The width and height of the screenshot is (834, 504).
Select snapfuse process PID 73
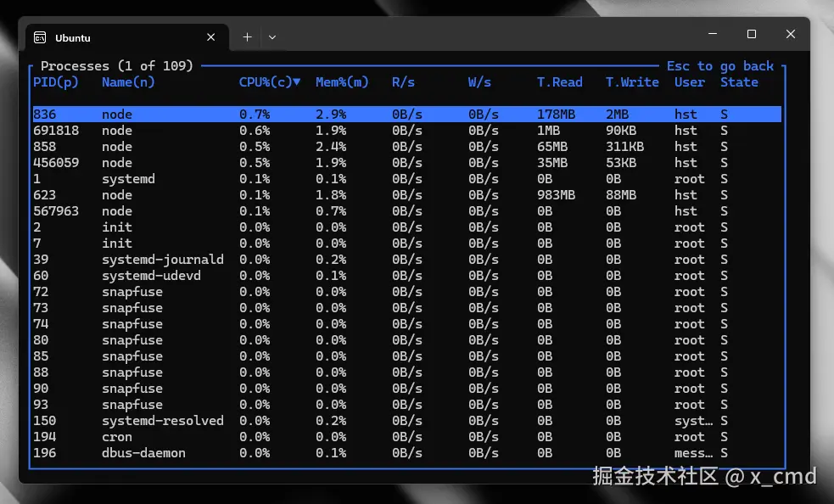407,308
